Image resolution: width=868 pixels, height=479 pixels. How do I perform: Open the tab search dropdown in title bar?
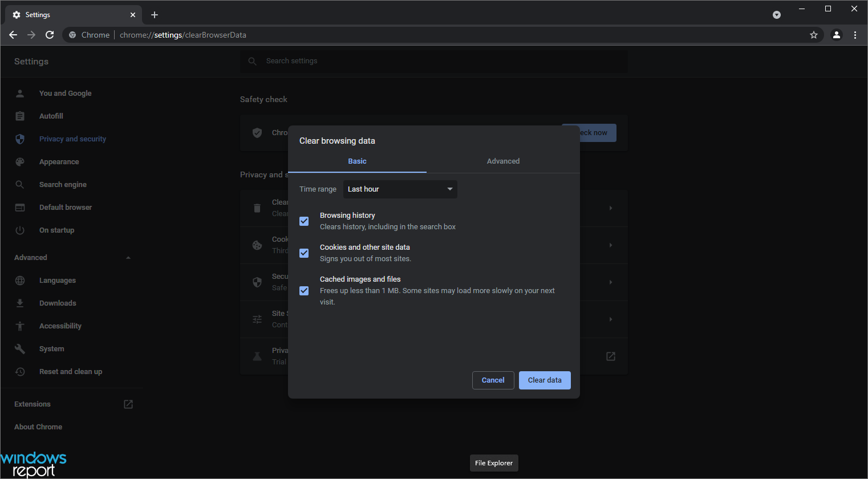777,15
